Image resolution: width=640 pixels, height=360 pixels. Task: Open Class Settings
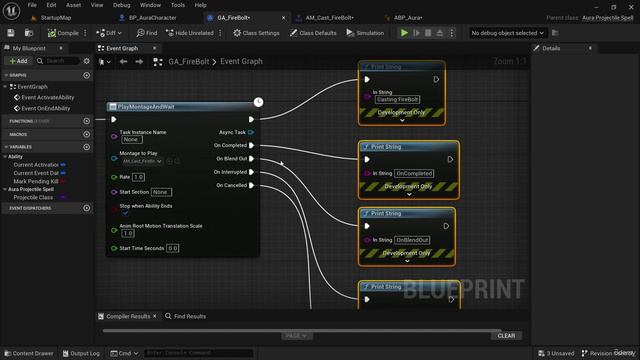click(x=256, y=33)
